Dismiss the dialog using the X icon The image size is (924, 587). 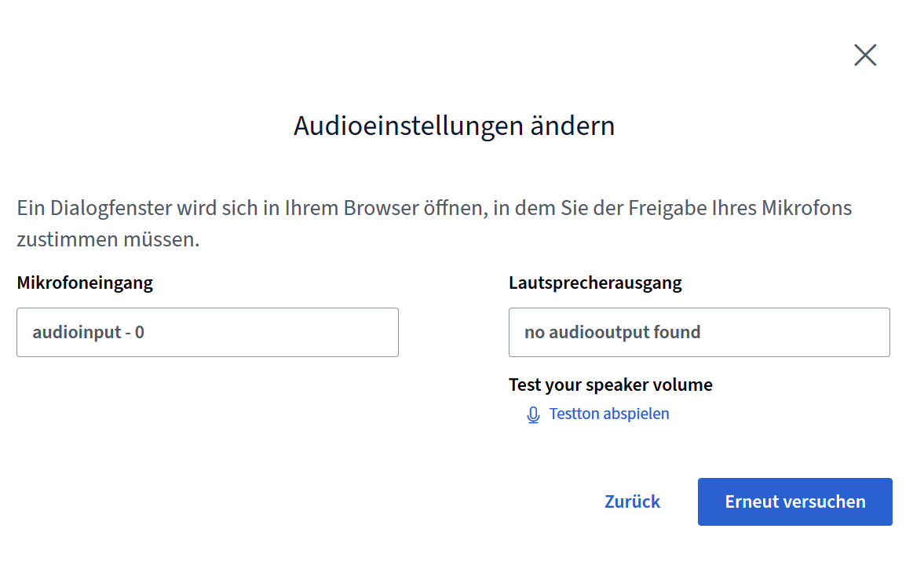point(865,55)
